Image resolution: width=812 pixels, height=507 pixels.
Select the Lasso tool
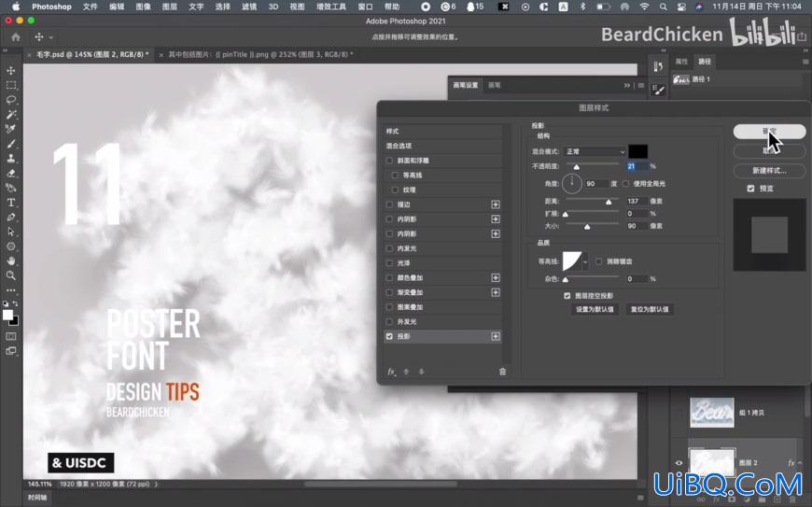pos(11,99)
